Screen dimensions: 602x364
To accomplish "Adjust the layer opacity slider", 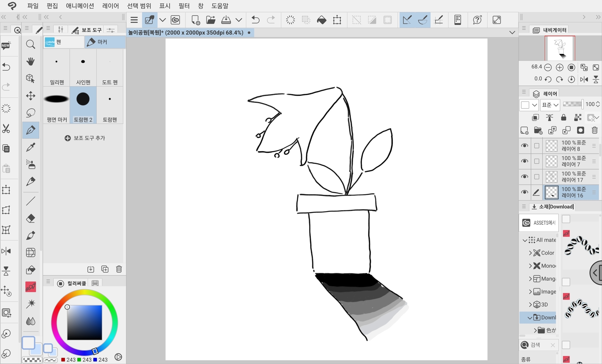I will 573,104.
